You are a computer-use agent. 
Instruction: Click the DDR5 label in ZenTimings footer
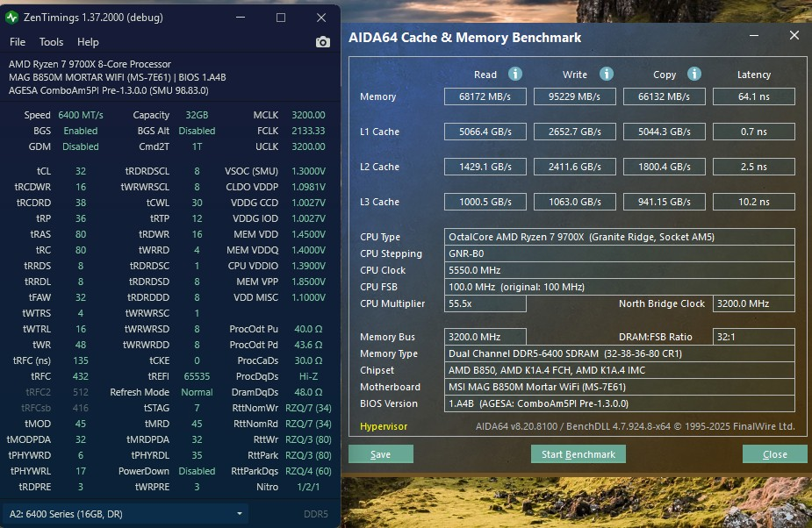click(316, 514)
